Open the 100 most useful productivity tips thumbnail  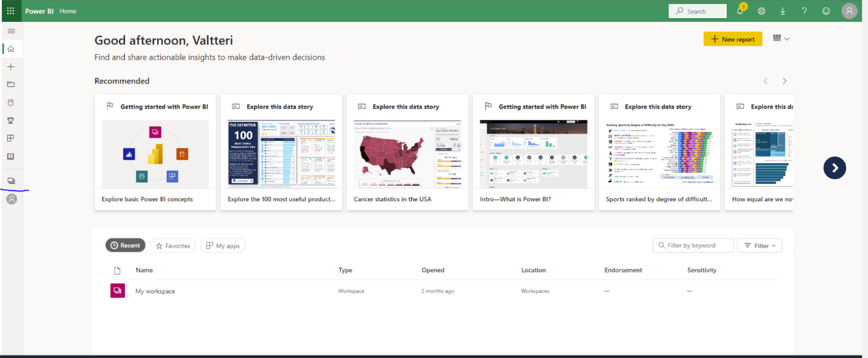(x=281, y=154)
